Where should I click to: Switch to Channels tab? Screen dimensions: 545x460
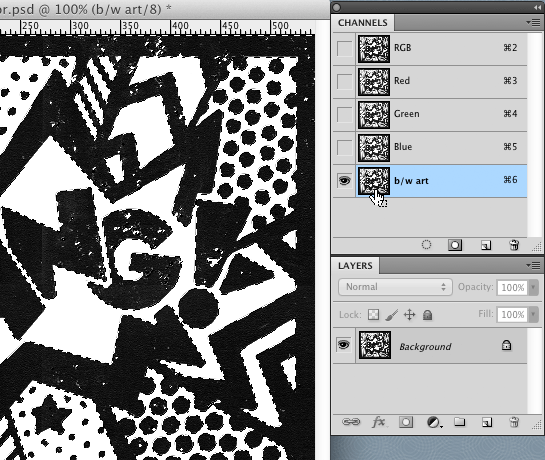363,23
